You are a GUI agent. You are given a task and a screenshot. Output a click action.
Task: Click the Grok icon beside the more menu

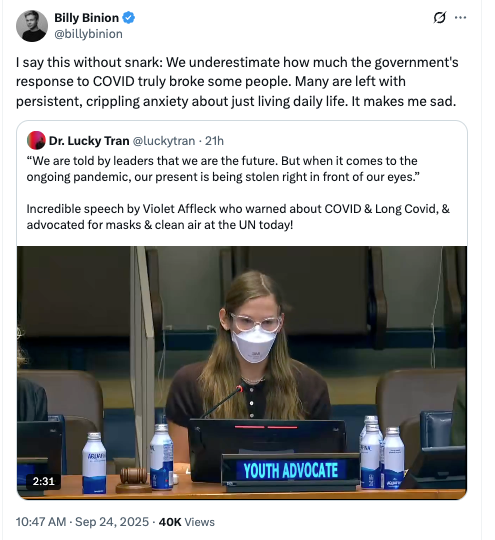[440, 18]
